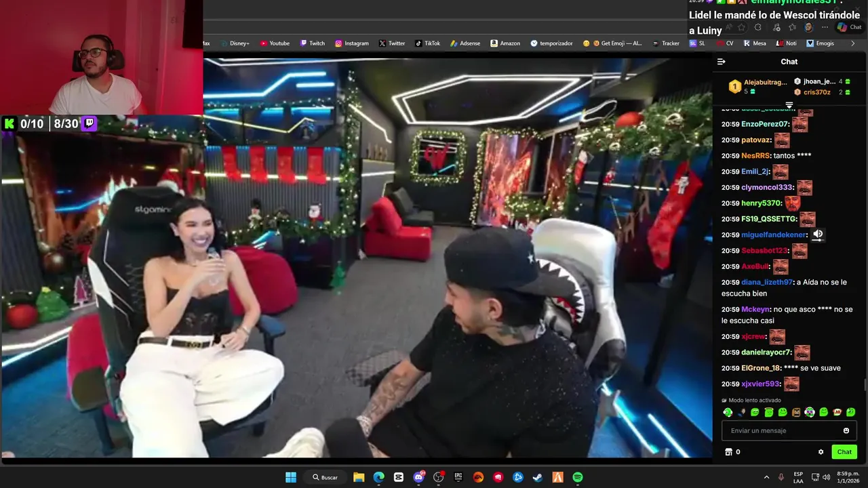The image size is (868, 488).
Task: Open the temporizador bookmark
Action: coord(552,43)
